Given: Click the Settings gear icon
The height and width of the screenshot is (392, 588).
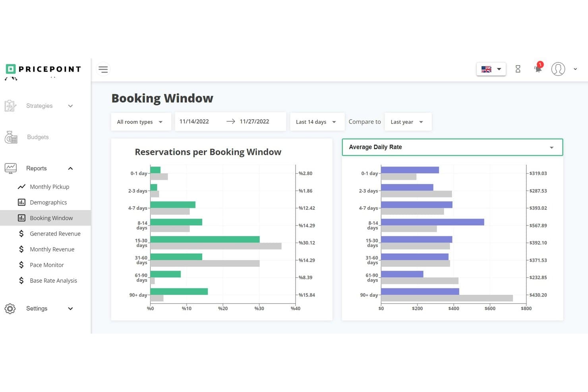Looking at the screenshot, I should point(10,309).
